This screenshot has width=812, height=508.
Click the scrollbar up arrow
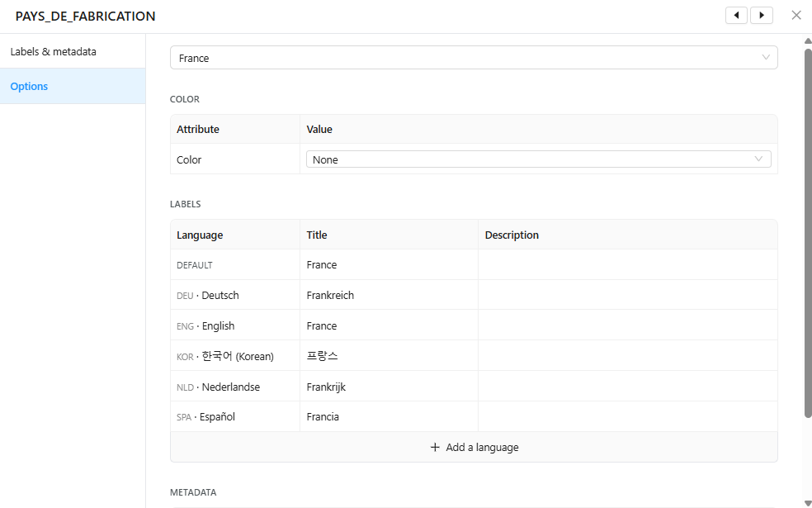click(807, 41)
